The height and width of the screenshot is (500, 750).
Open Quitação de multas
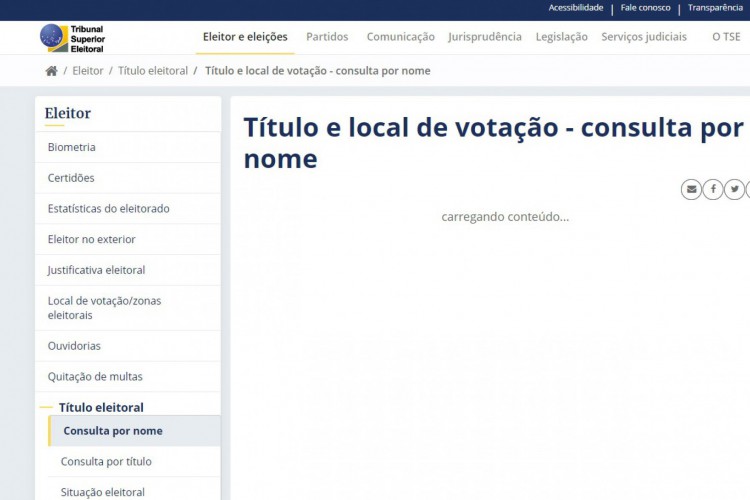pos(128,377)
